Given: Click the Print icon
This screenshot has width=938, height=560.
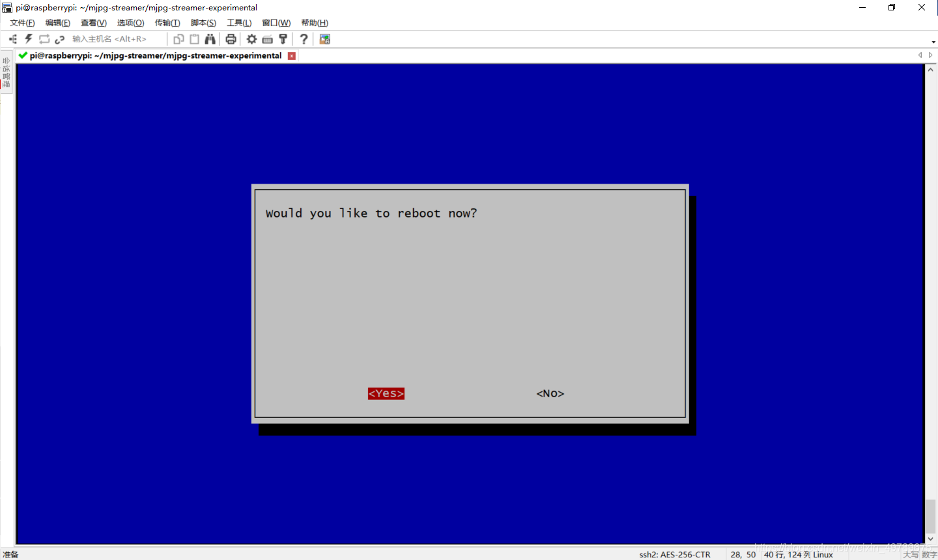Looking at the screenshot, I should tap(231, 39).
